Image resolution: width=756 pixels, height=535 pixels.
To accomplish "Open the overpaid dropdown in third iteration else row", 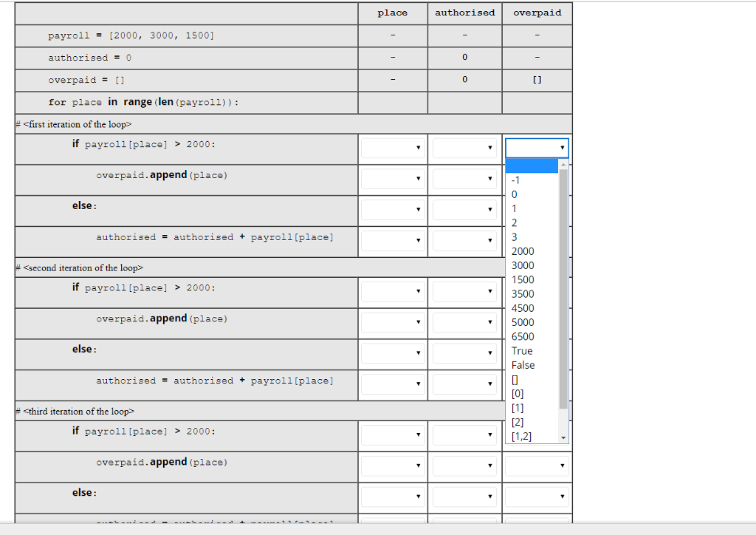I will pos(537,496).
